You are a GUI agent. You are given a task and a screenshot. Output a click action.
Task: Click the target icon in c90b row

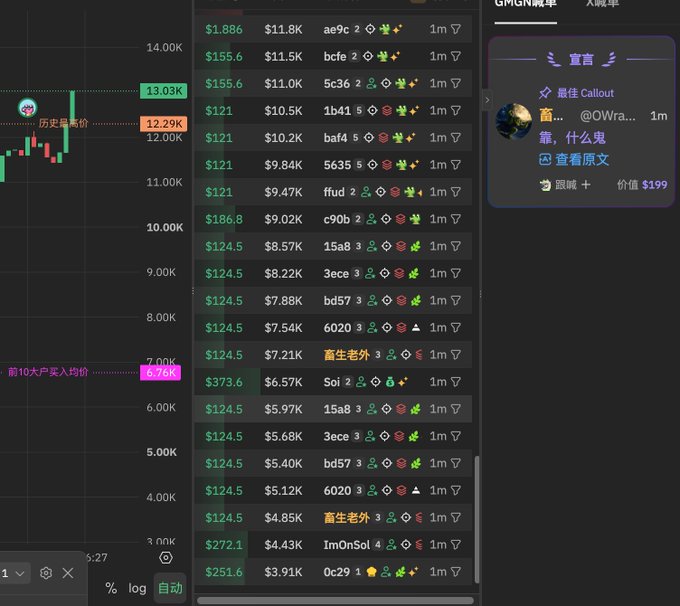coord(386,219)
